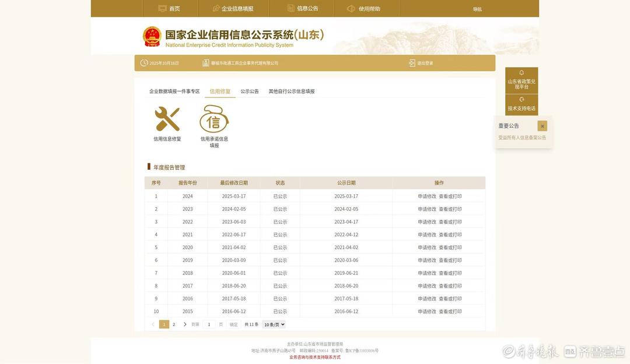Open the 技术支持电话 side button

pos(521,104)
